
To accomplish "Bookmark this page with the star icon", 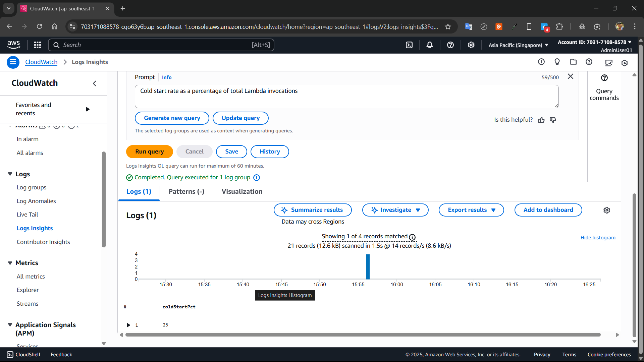I will (448, 26).
